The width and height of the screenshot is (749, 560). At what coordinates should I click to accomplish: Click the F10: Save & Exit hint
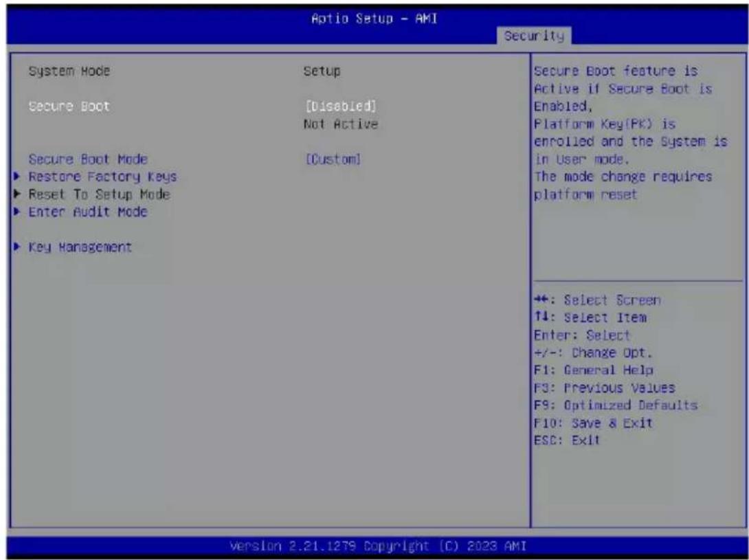pos(593,423)
